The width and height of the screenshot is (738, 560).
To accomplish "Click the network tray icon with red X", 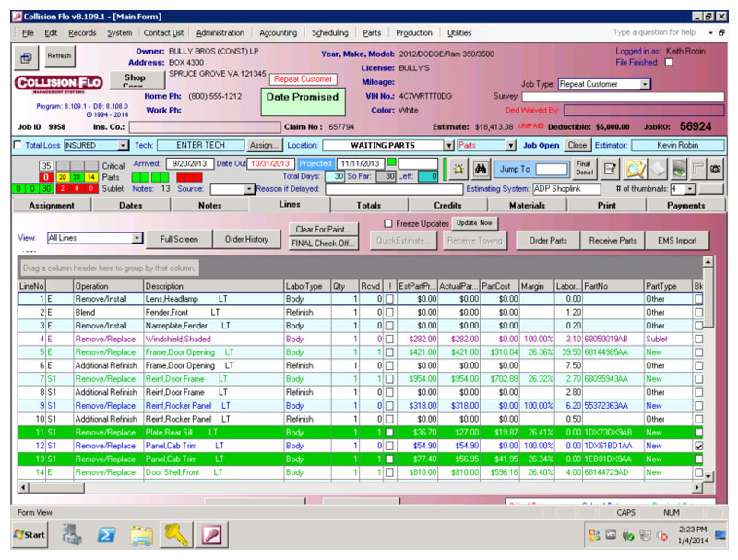I will click(x=662, y=535).
